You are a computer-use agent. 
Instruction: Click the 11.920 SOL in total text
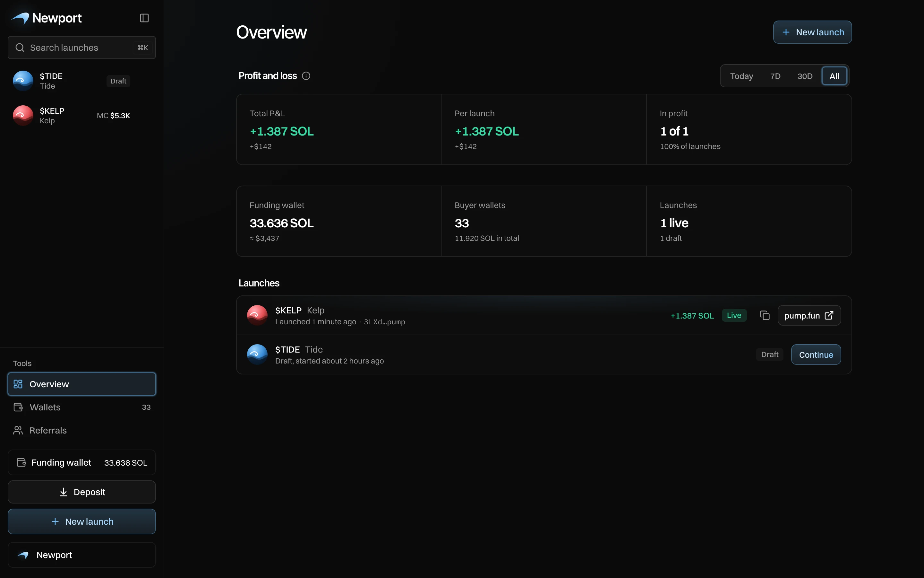(x=487, y=238)
